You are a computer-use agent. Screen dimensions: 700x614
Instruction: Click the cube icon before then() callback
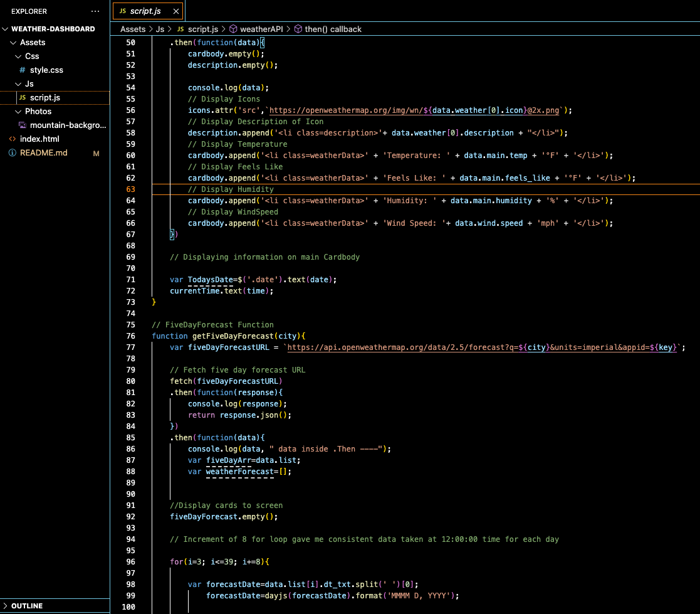(x=298, y=29)
